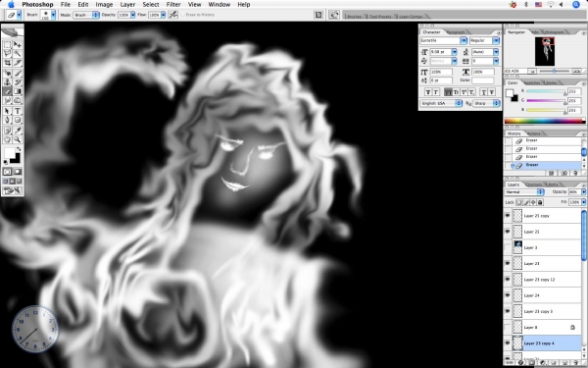Toggle airbrush option in options bar
This screenshot has width=588, height=368.
(x=172, y=15)
